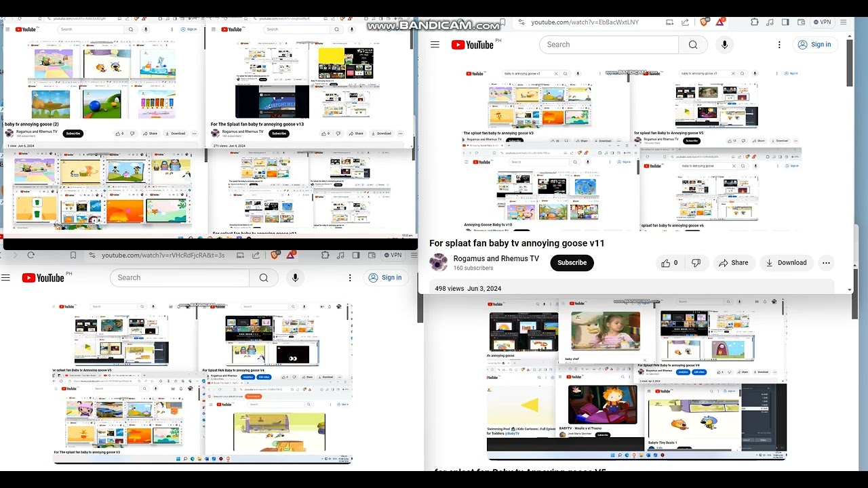Open extensions puzzle icon in rVHcRdFjcRA window
This screenshot has height=488, width=868.
[x=325, y=256]
